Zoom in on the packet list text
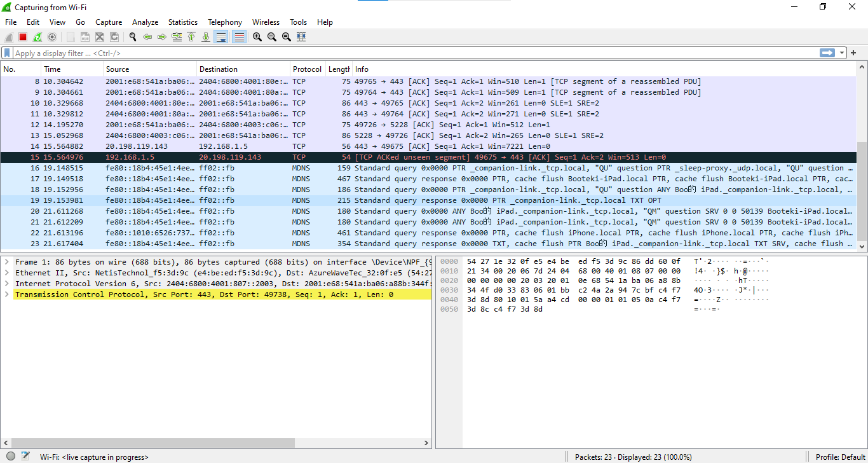The width and height of the screenshot is (868, 463). [257, 36]
